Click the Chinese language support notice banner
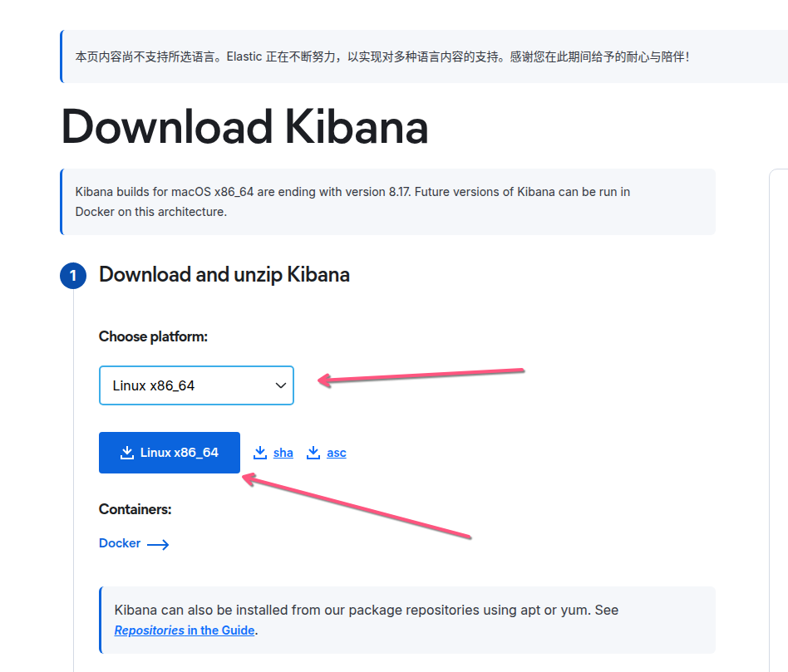 (x=382, y=56)
